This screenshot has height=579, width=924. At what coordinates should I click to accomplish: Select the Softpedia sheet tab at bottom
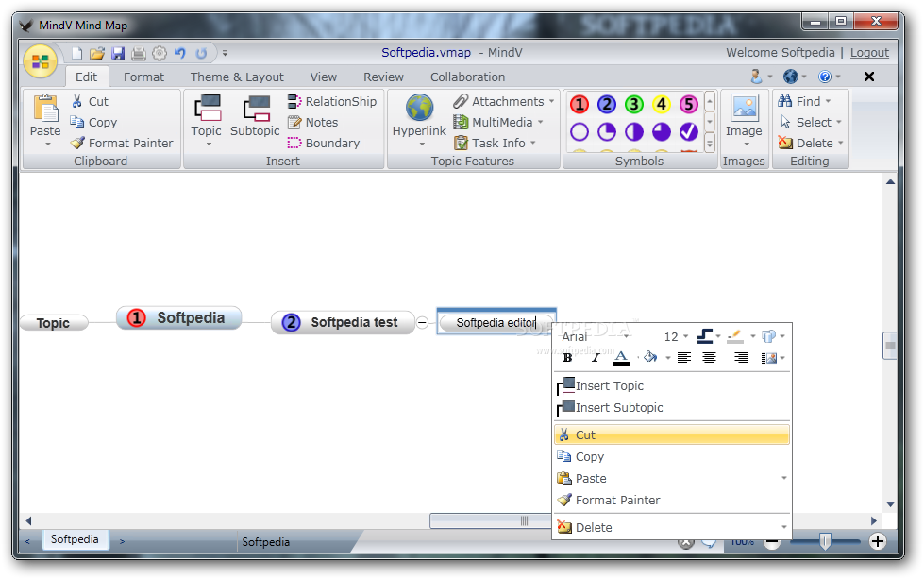[75, 539]
